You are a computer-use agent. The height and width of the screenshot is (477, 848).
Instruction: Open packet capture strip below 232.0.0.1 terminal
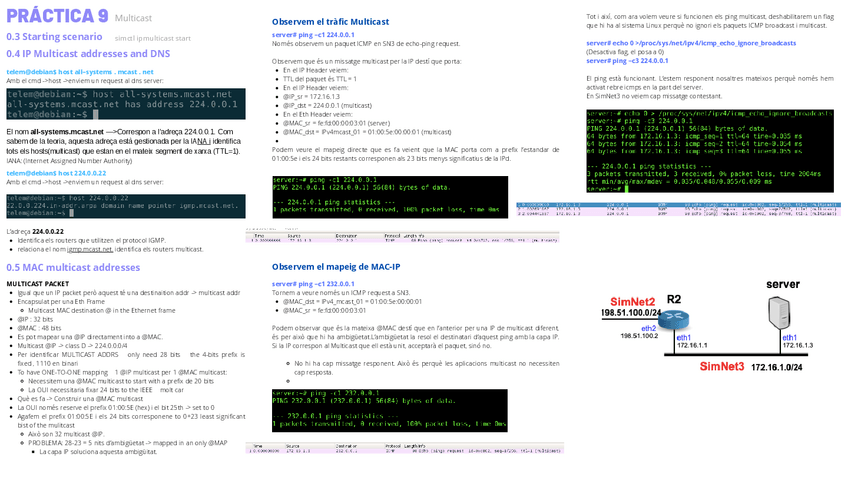pos(405,448)
